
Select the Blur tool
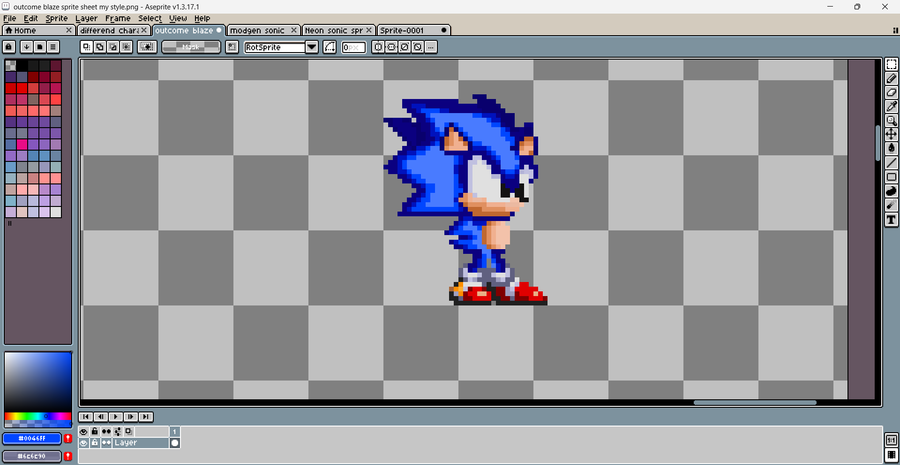point(891,205)
